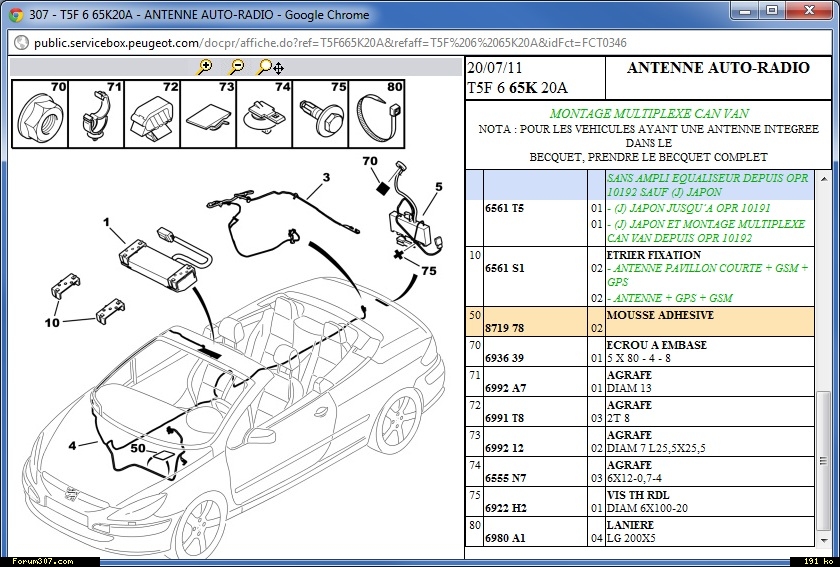Screen dimensions: 840x567
Task: Click diagram callout label 70 near antenna
Action: coord(370,161)
